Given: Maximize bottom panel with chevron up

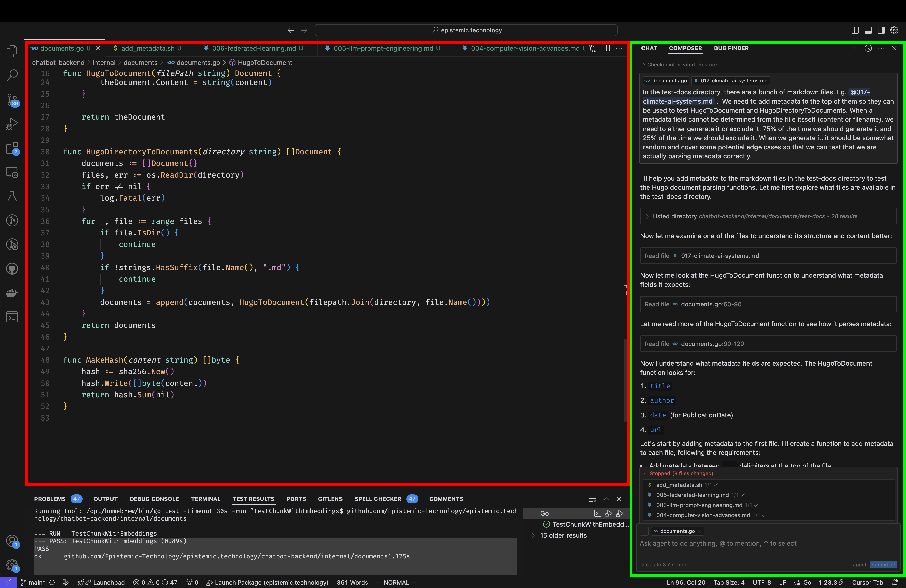Looking at the screenshot, I should point(606,499).
